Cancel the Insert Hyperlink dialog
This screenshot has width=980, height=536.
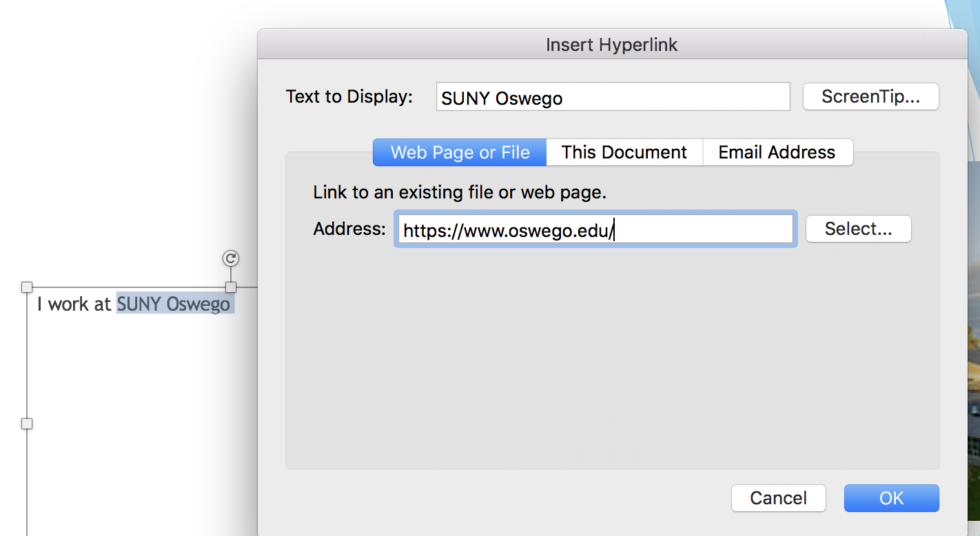click(x=779, y=498)
